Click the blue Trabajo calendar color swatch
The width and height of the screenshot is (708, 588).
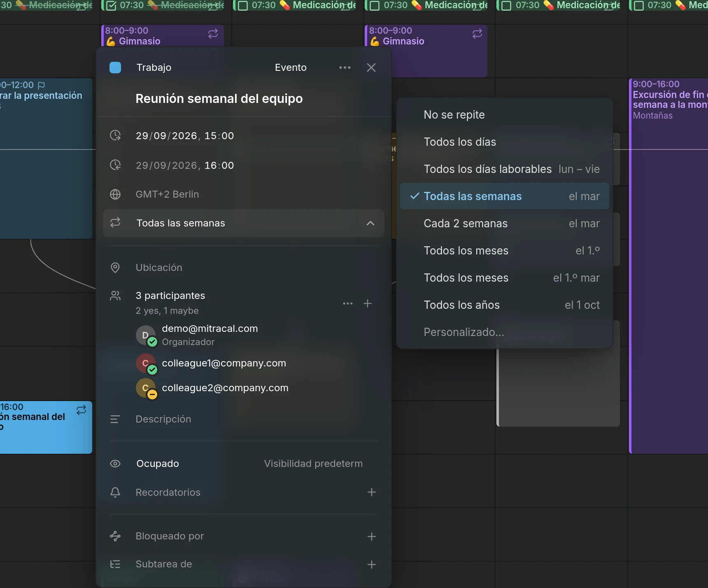pos(115,68)
